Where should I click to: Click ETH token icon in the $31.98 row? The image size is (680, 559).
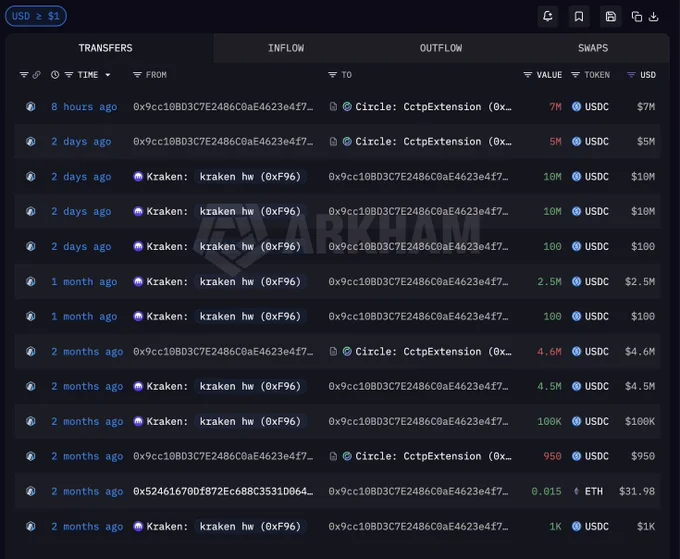[576, 491]
